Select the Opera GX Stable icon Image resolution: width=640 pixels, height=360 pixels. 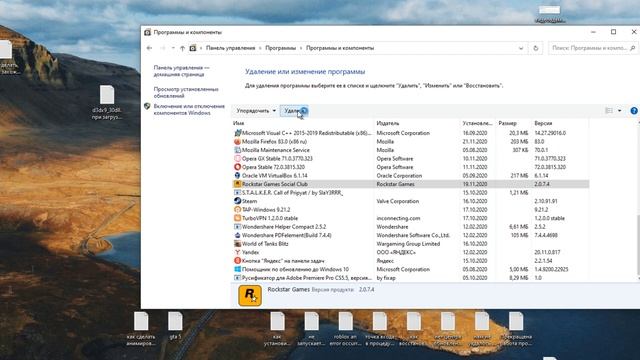(x=238, y=158)
